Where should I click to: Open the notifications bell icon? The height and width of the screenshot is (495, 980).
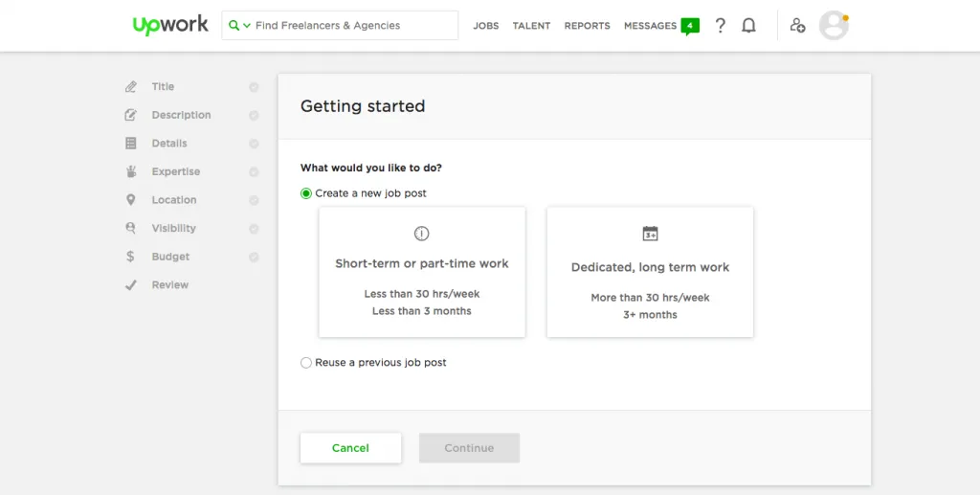point(748,26)
